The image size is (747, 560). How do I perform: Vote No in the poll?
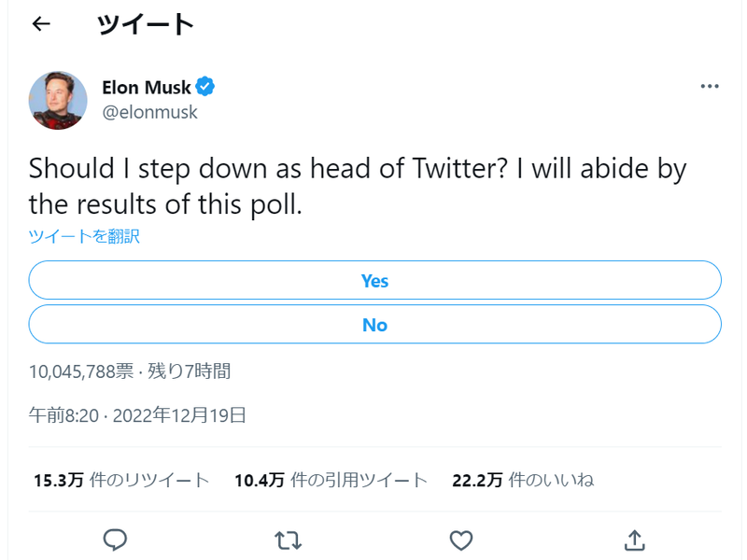pyautogui.click(x=374, y=325)
